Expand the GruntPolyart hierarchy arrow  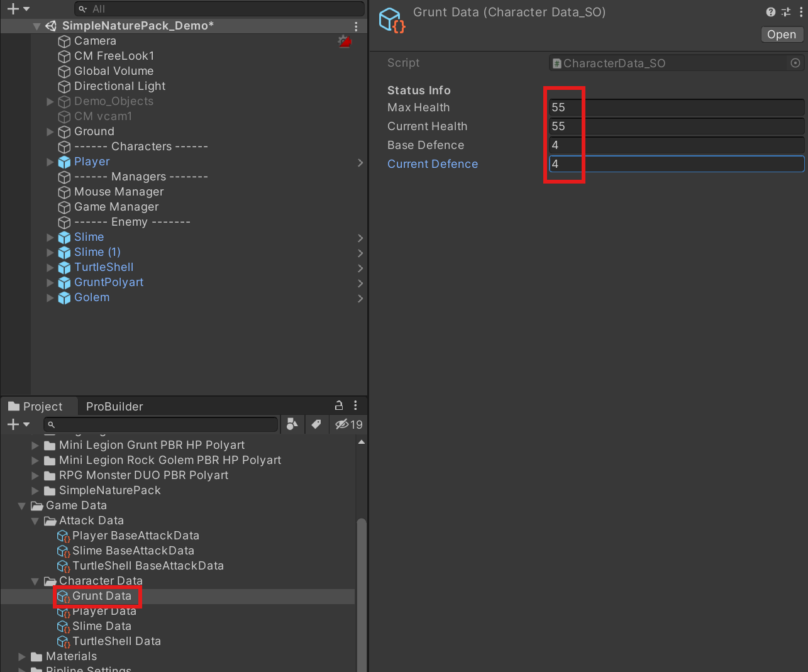pos(50,282)
